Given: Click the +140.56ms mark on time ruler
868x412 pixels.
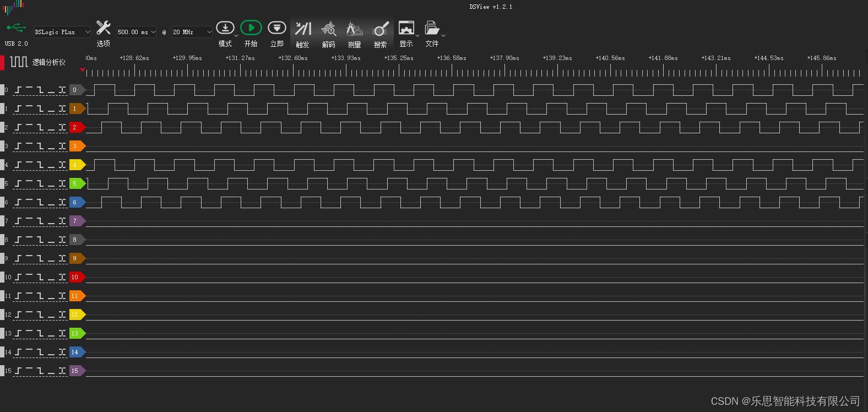Looking at the screenshot, I should tap(610, 58).
